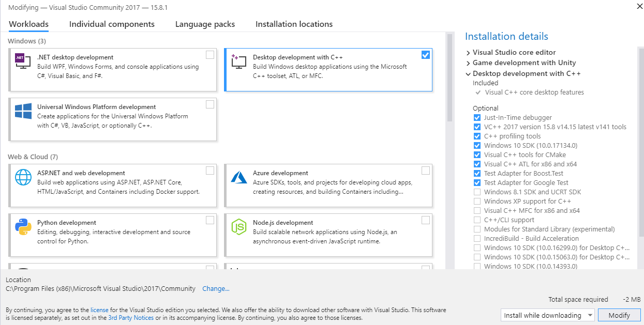Open the license link
The image size is (644, 325).
(99, 310)
